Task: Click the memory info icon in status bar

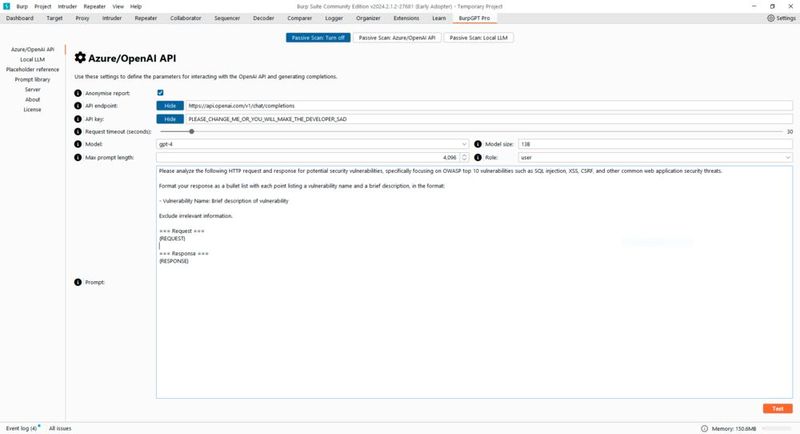Action: [x=704, y=428]
